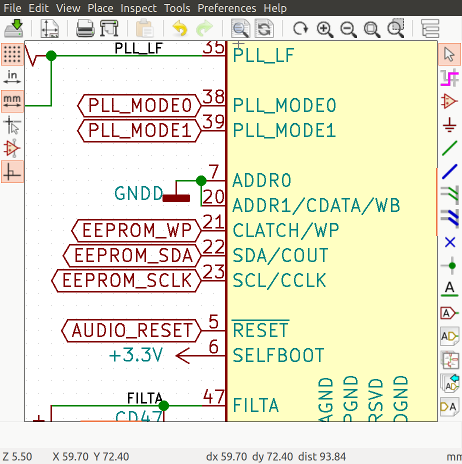The width and height of the screenshot is (462, 464).
Task: Open the File menu
Action: click(x=12, y=8)
